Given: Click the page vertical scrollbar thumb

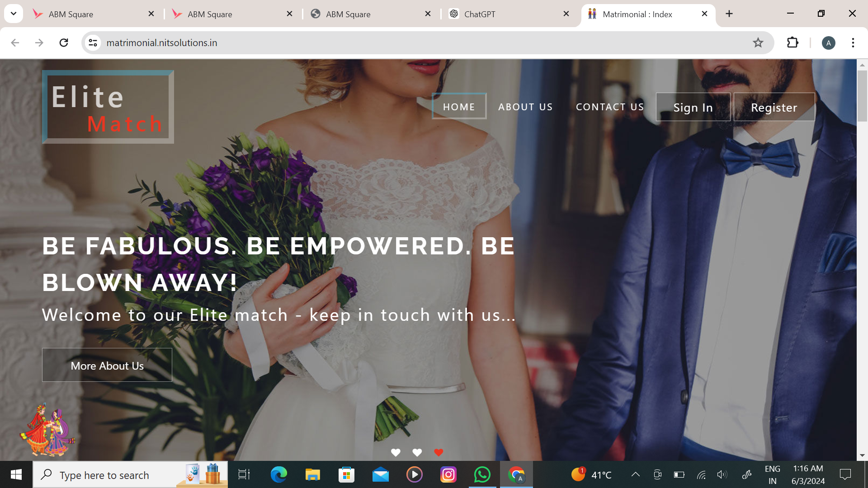Looking at the screenshot, I should click(862, 96).
